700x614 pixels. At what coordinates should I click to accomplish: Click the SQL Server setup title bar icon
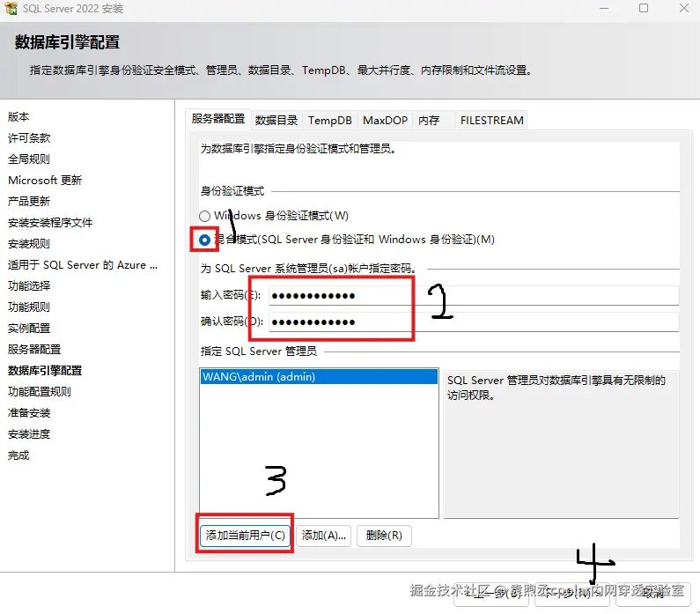click(11, 8)
